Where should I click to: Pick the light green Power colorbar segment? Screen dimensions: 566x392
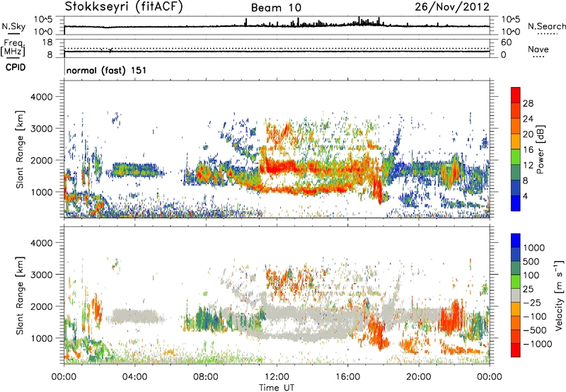click(516, 157)
